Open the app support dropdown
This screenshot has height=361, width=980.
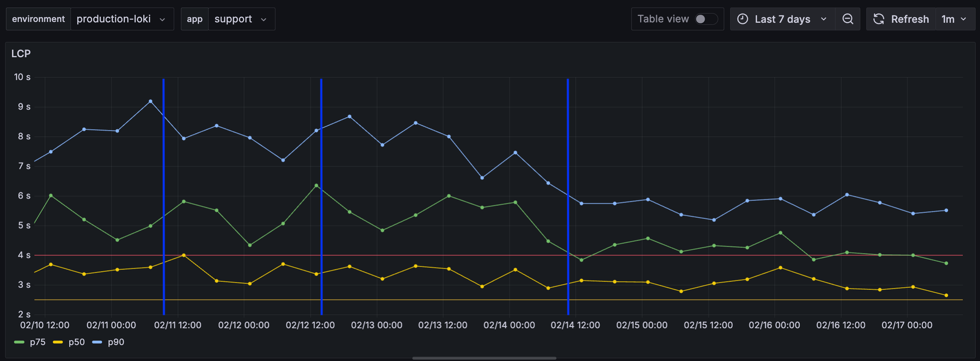pyautogui.click(x=241, y=19)
